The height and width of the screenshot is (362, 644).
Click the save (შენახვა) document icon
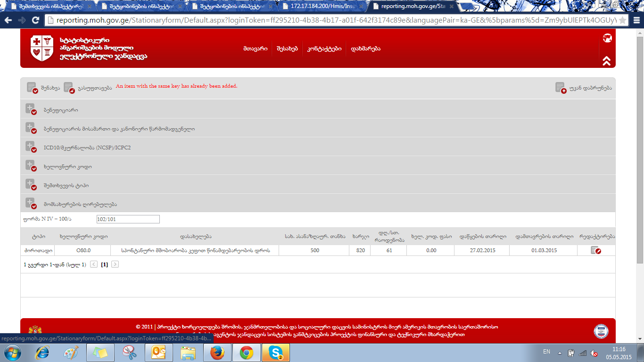tap(32, 87)
